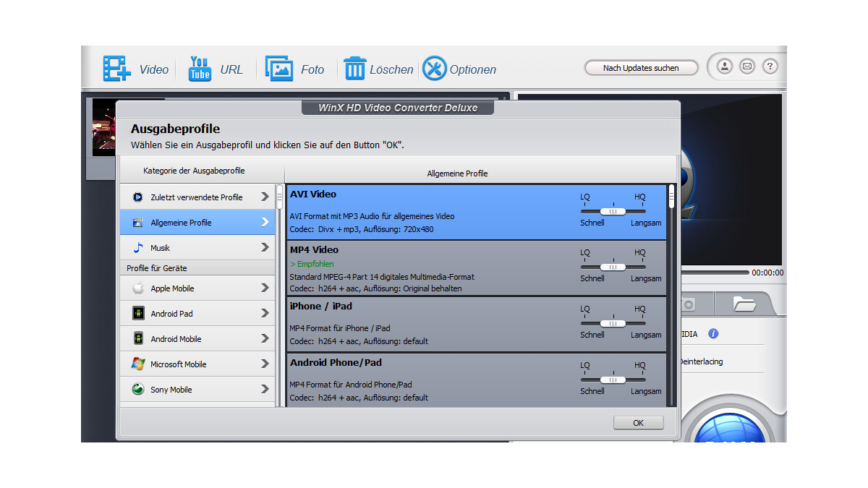Image resolution: width=868 pixels, height=488 pixels.
Task: Click the Android Pad robot icon
Action: (x=137, y=314)
